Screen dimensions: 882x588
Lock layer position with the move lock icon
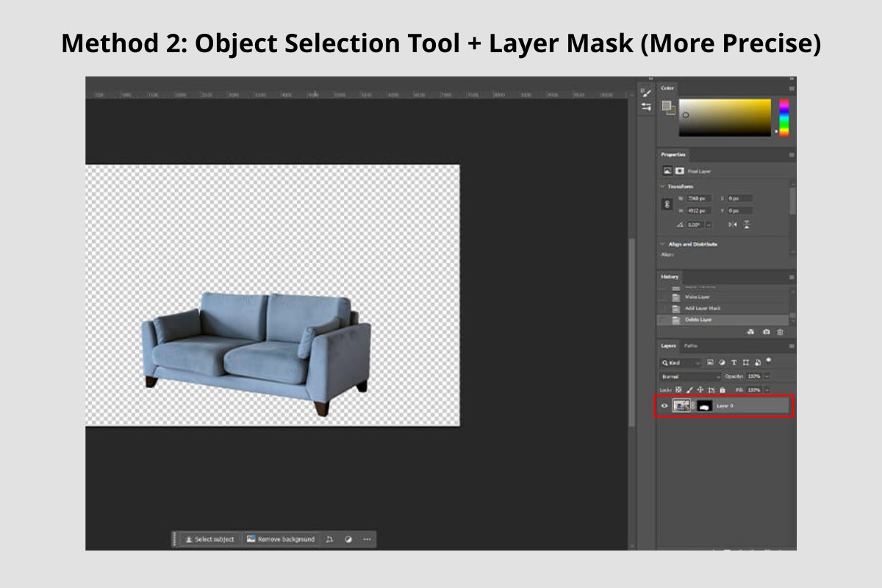[x=700, y=390]
